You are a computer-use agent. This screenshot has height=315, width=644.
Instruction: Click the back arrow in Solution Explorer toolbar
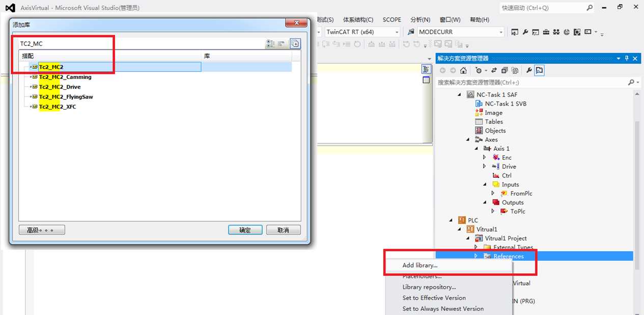tap(442, 70)
